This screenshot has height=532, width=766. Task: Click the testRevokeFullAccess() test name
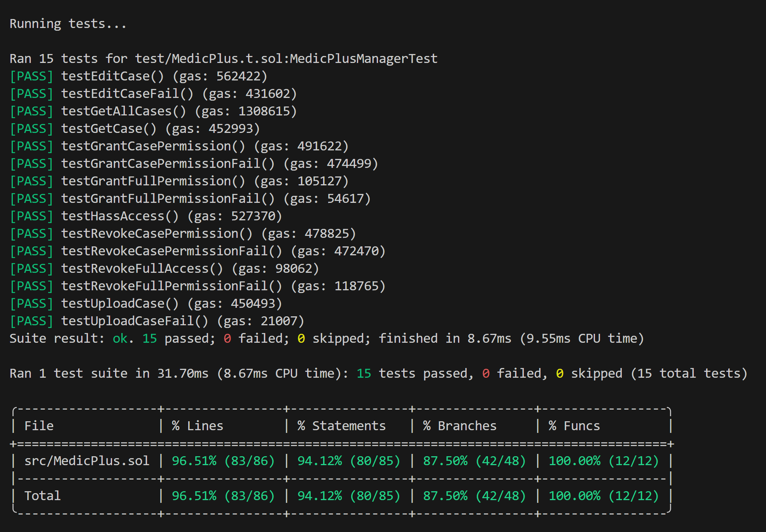coord(142,269)
